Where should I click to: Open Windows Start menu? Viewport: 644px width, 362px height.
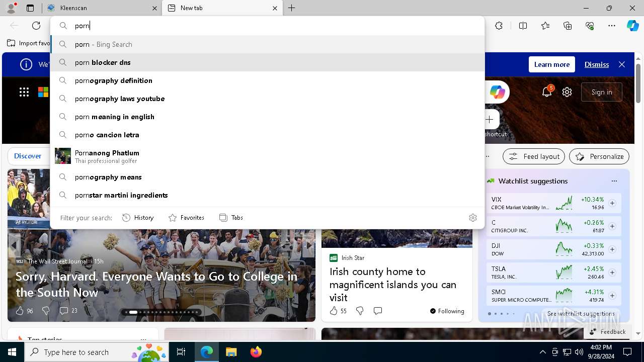(x=12, y=352)
